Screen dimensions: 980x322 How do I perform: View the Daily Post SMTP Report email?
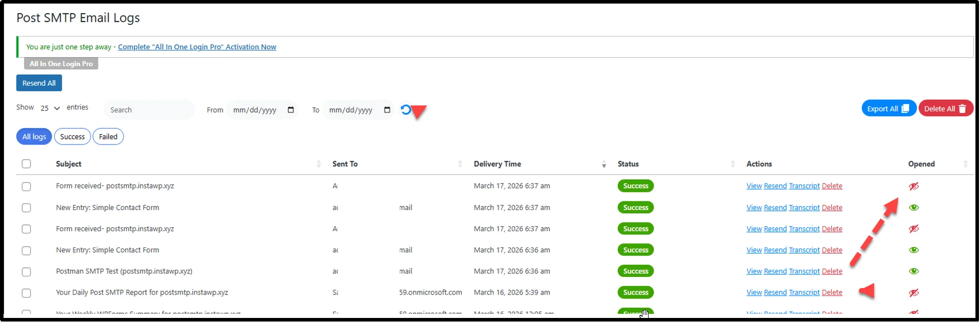(x=754, y=293)
